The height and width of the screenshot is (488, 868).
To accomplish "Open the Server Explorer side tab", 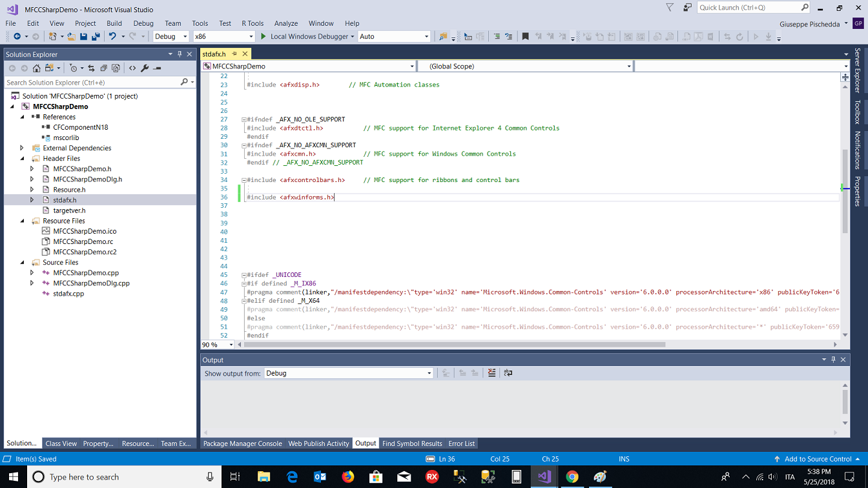I will pos(858,70).
